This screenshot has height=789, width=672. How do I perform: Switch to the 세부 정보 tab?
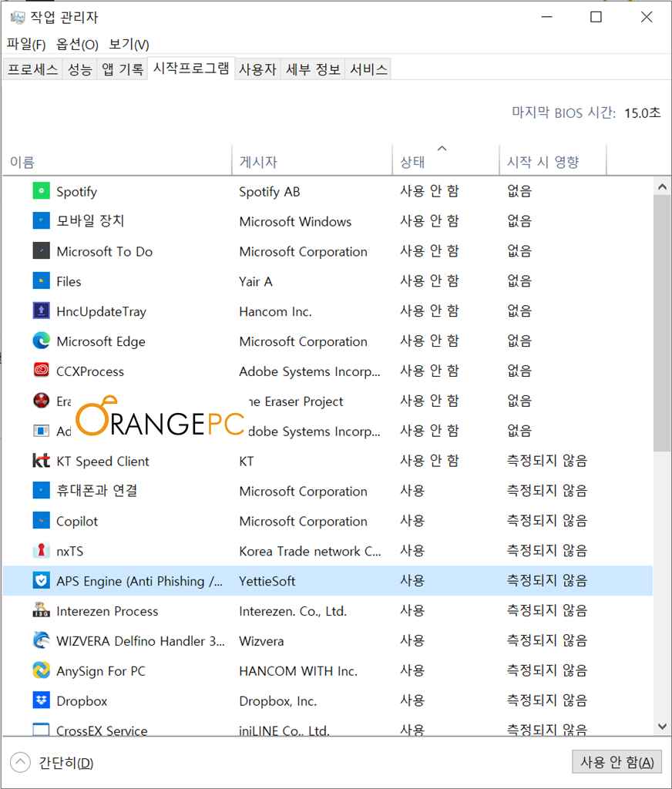[313, 69]
